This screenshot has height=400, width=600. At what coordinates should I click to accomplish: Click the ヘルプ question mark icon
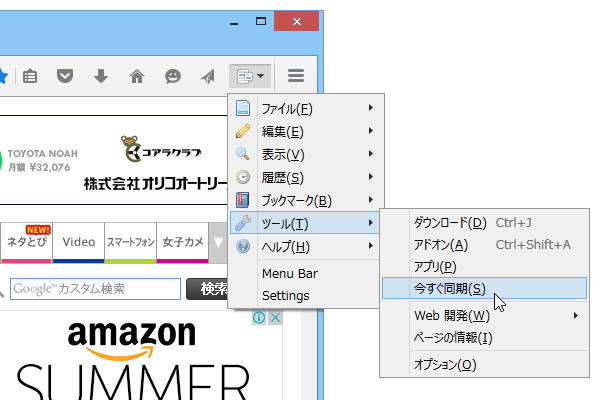tap(243, 246)
